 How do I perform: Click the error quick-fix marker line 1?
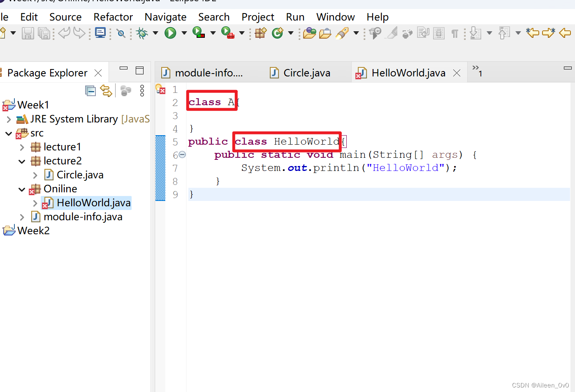pos(160,89)
